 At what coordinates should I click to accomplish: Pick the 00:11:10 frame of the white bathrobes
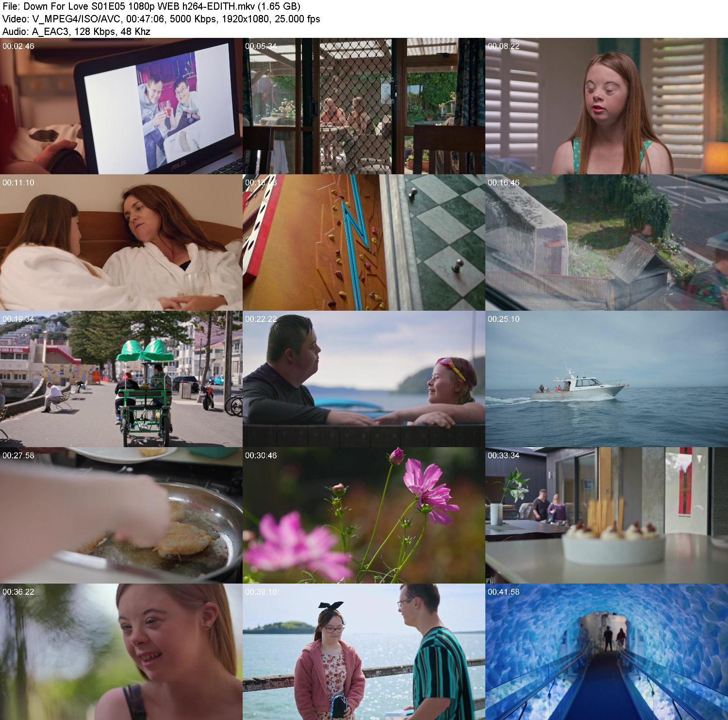[x=121, y=242]
